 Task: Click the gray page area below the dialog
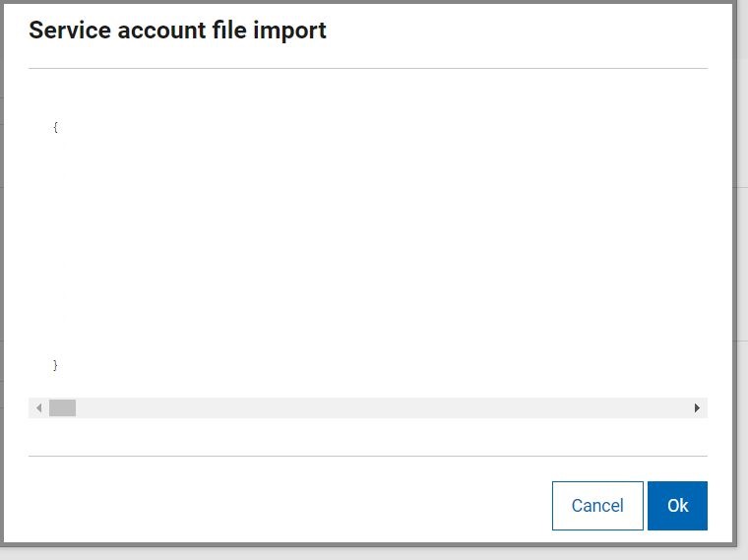(x=374, y=553)
